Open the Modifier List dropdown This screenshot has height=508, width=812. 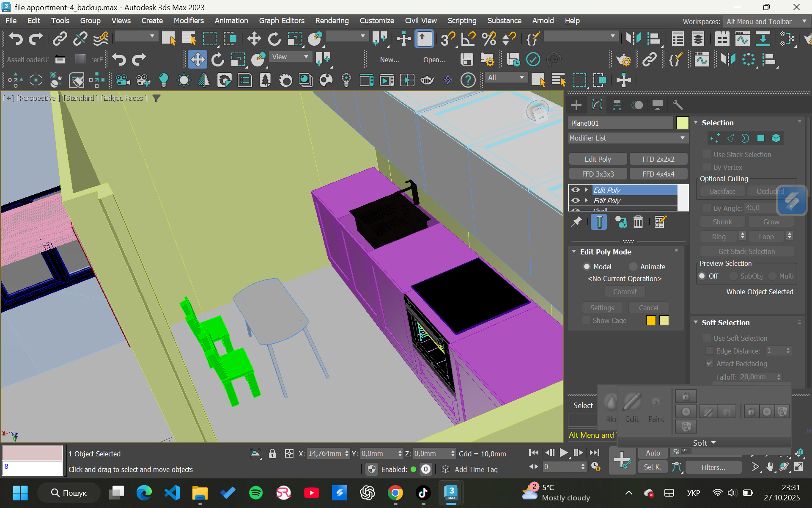click(x=628, y=138)
